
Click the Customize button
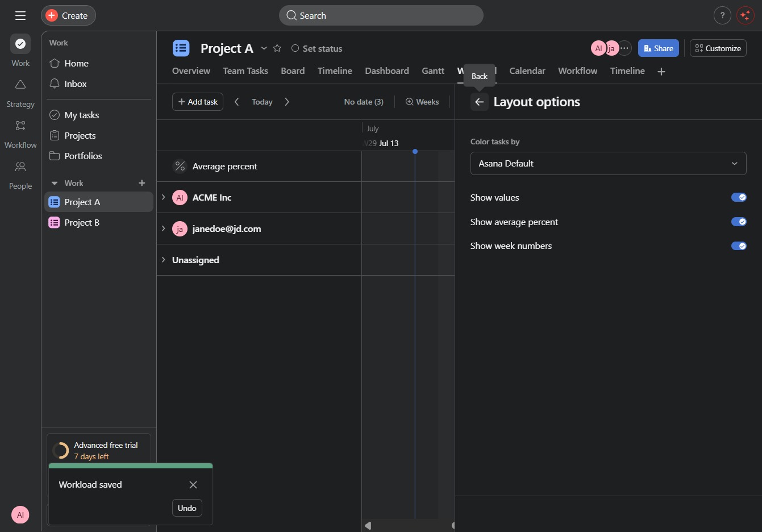(x=718, y=48)
